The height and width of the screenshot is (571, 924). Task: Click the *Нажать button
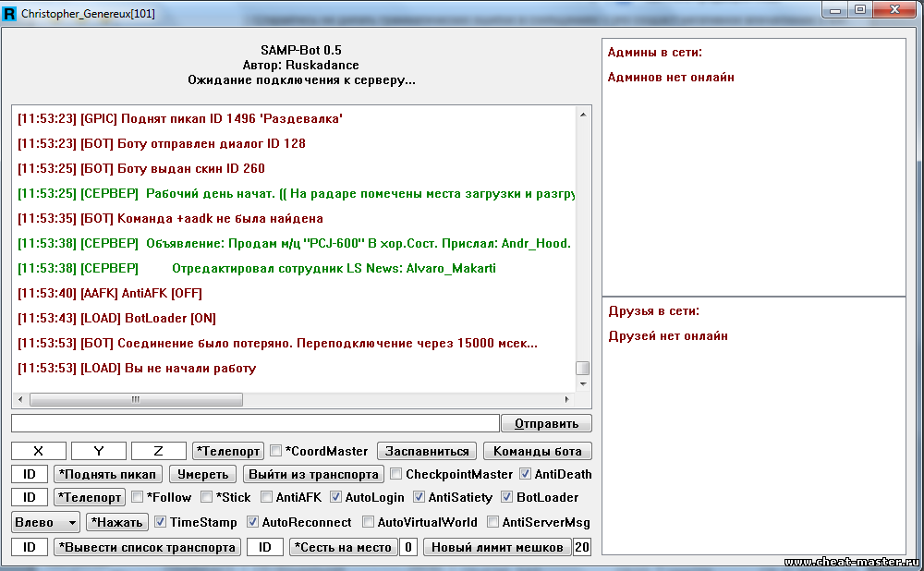point(116,522)
